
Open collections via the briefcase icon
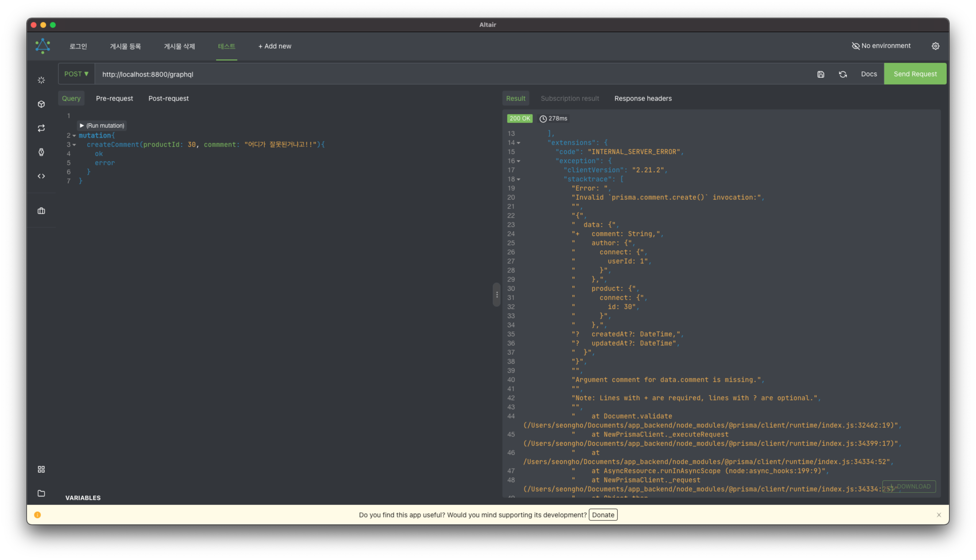[41, 210]
